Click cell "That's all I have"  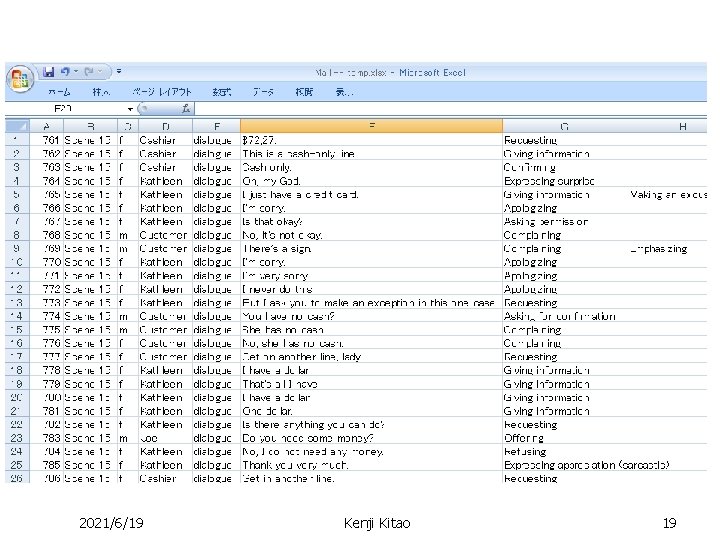click(371, 383)
